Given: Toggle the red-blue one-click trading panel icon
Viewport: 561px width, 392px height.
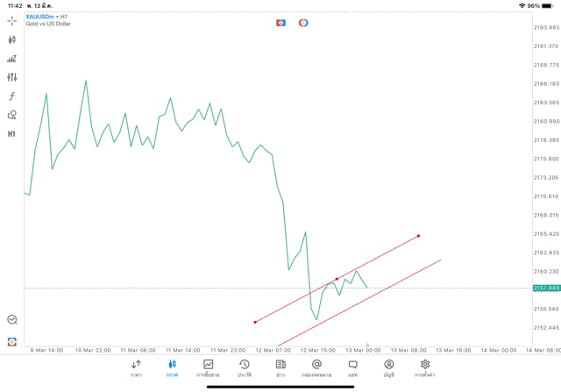Looking at the screenshot, I should click(x=280, y=23).
